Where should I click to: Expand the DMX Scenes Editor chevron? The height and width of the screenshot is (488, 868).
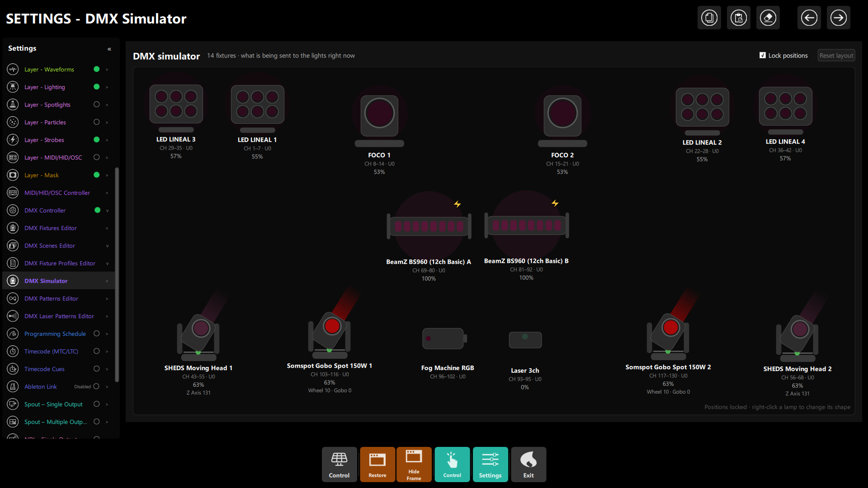point(108,246)
